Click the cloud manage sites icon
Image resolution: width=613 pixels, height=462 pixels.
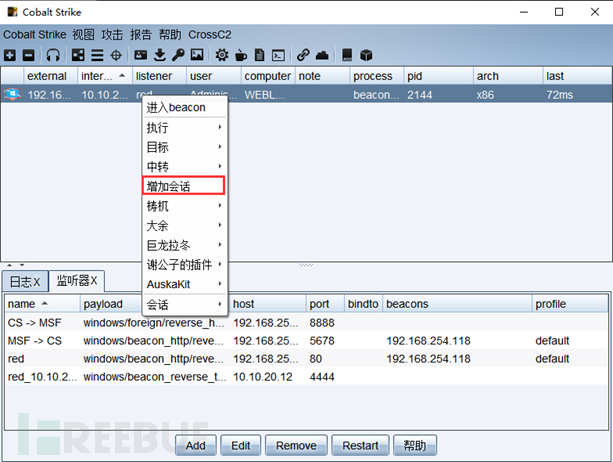point(322,55)
